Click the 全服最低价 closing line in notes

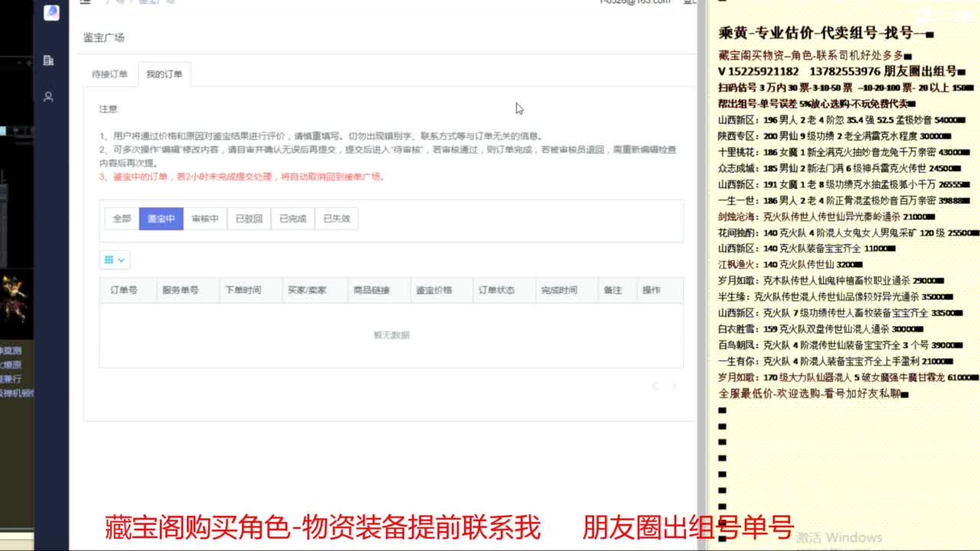coord(813,393)
